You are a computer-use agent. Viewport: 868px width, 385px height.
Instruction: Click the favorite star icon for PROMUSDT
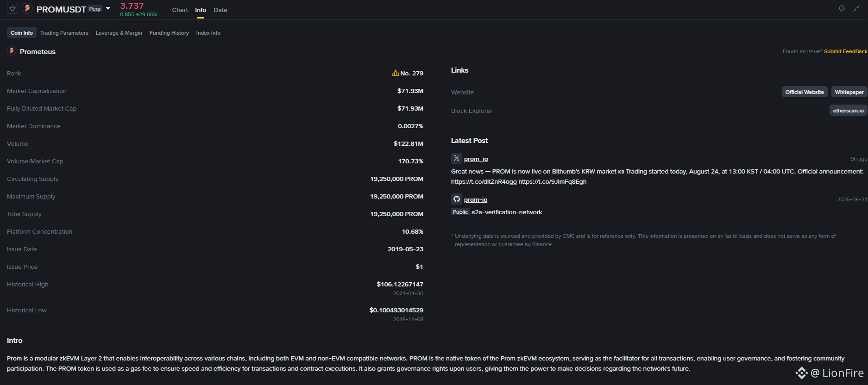click(13, 8)
